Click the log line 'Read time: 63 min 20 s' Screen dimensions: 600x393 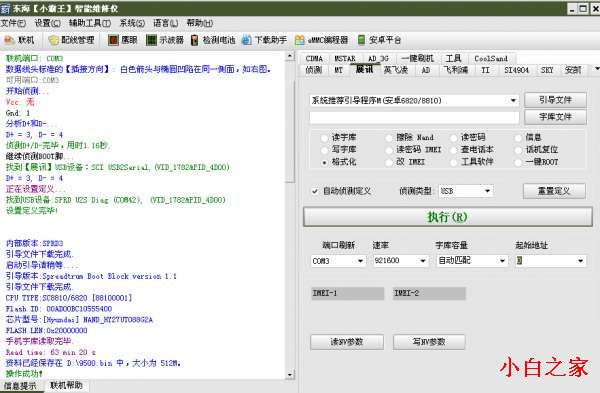(51, 352)
